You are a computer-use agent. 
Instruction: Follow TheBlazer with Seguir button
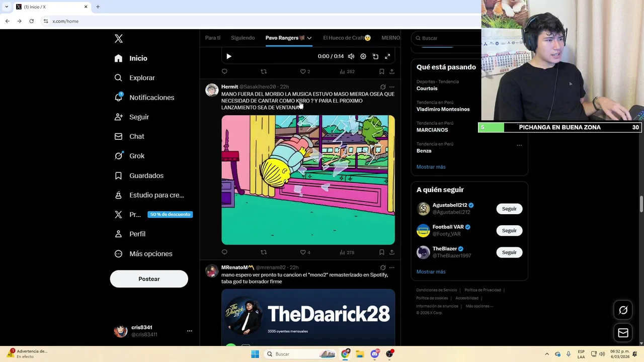click(509, 252)
